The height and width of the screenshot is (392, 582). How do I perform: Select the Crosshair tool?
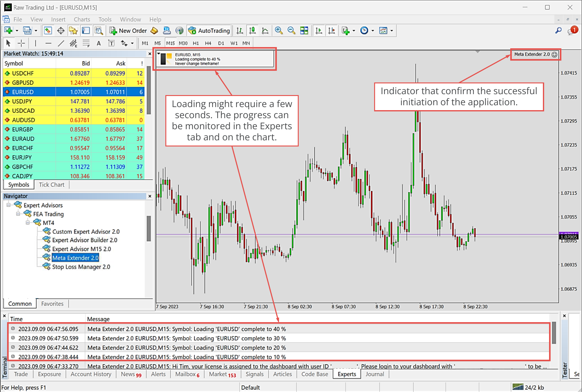21,43
